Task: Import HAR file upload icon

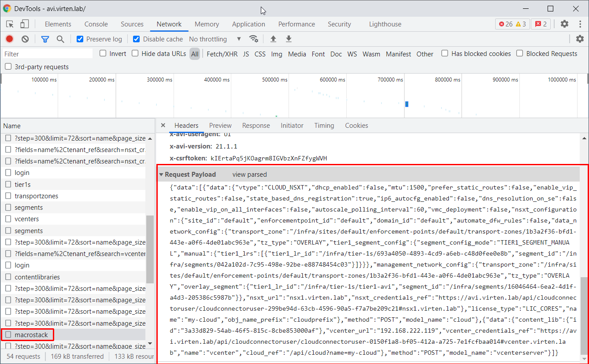Action: (x=273, y=39)
